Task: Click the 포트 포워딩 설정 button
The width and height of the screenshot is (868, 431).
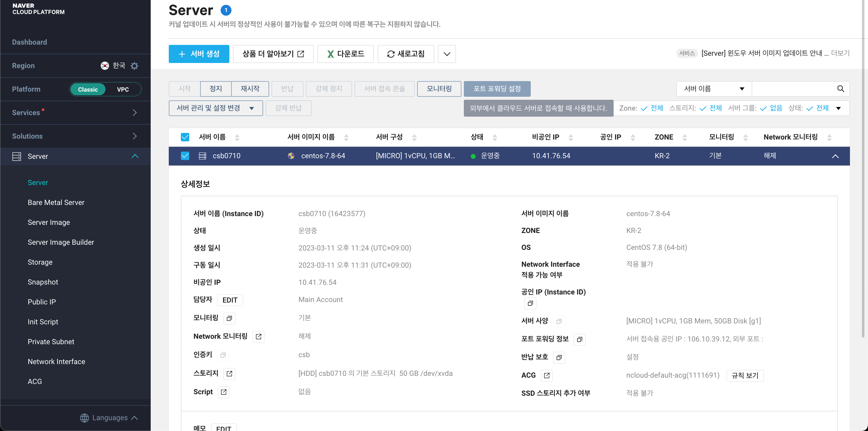Action: click(x=497, y=89)
